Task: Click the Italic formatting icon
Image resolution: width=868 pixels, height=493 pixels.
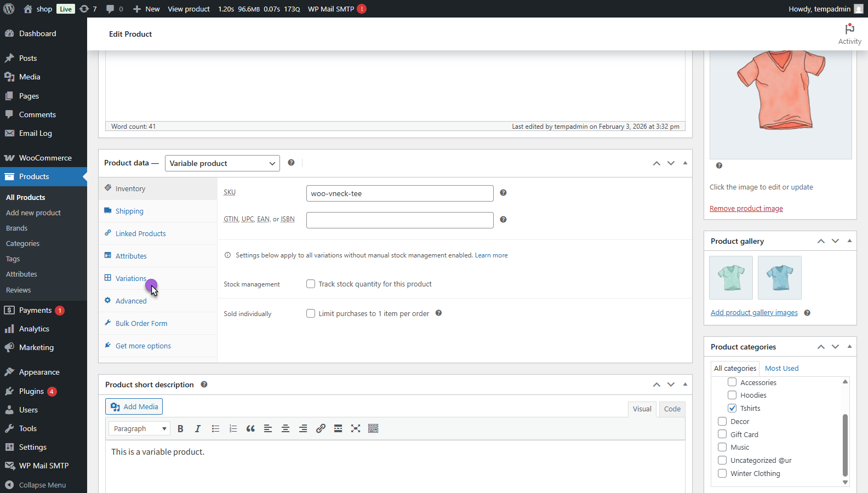Action: (198, 429)
